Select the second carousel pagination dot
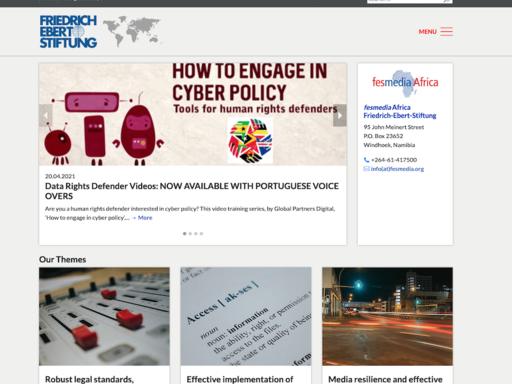The height and width of the screenshot is (384, 512). tap(190, 234)
